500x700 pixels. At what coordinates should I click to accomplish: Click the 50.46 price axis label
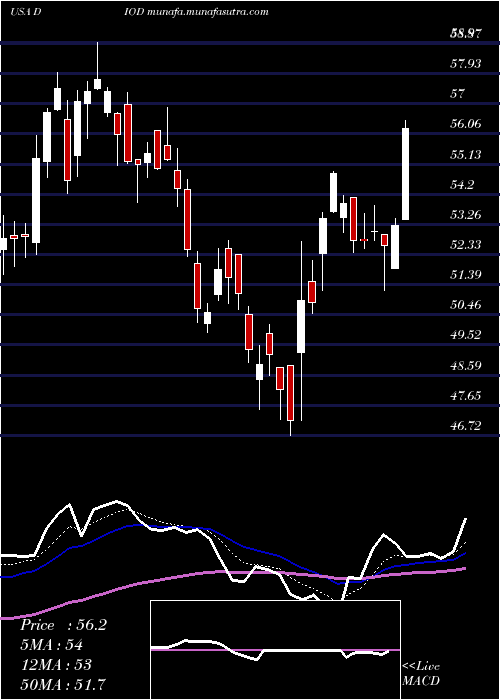tap(466, 305)
